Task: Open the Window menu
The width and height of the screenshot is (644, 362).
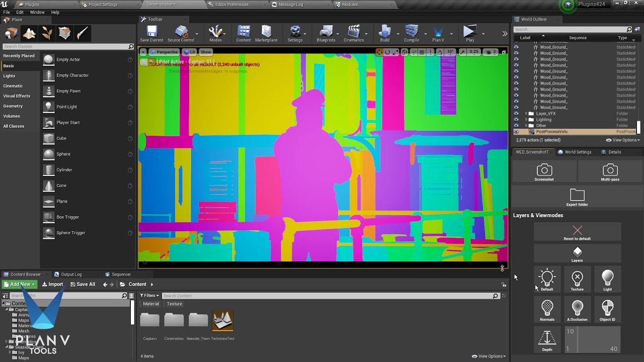Action: [37, 12]
